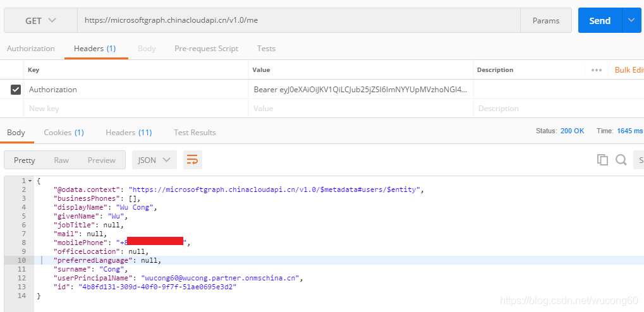Click the Value column header

click(x=261, y=69)
